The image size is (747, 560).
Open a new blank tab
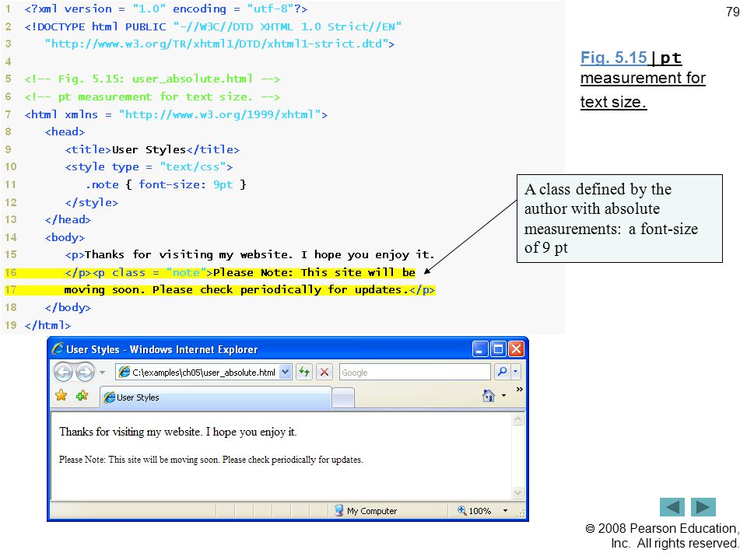[343, 397]
